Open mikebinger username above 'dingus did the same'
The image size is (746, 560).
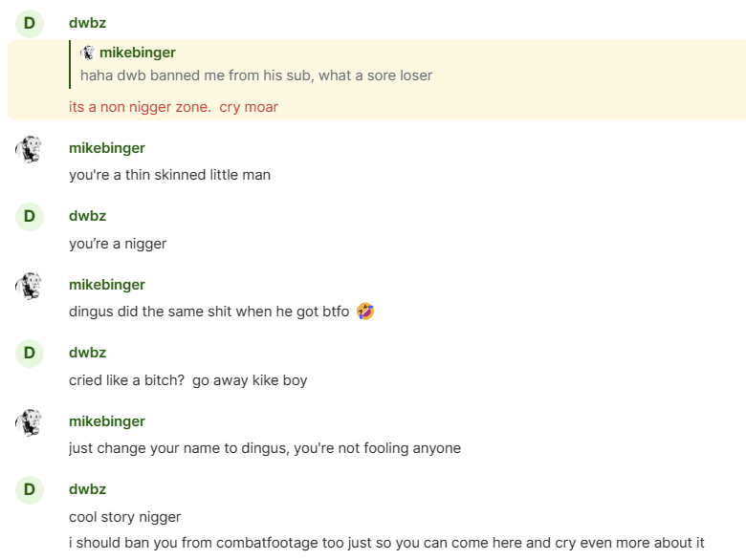(x=107, y=284)
